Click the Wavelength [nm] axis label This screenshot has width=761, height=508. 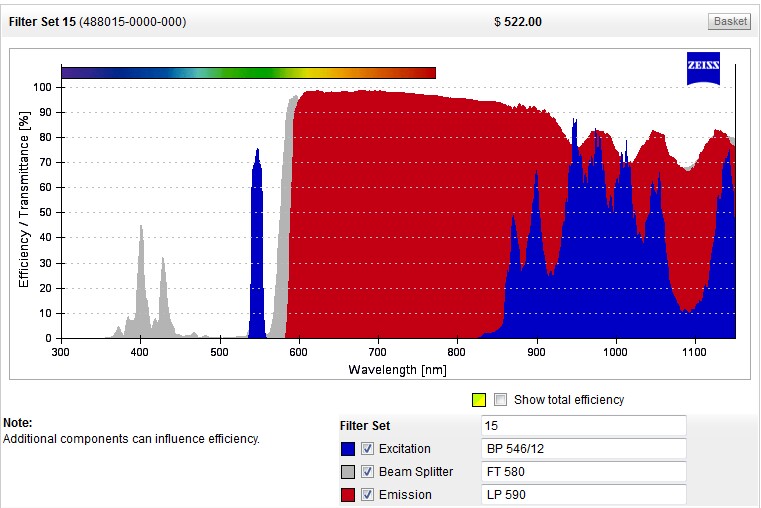(397, 370)
